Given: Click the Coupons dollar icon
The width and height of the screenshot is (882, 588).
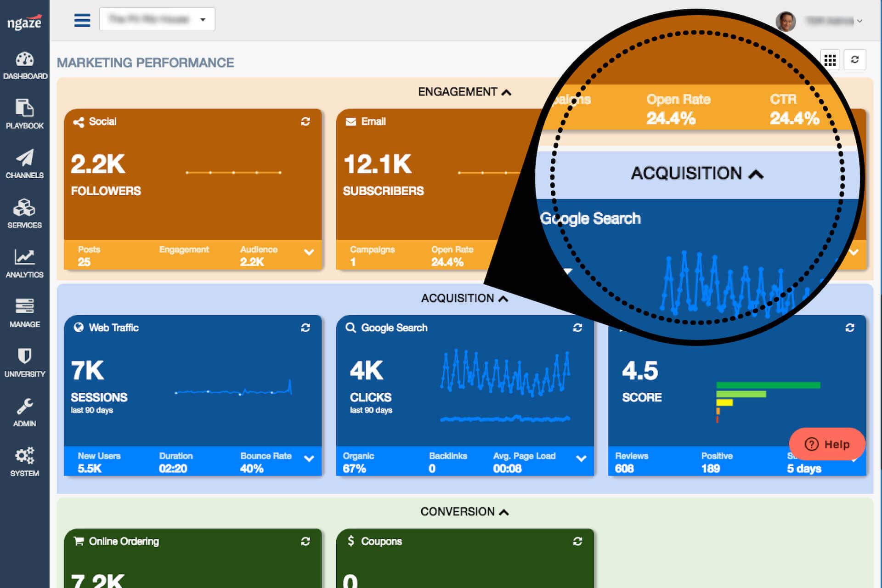Looking at the screenshot, I should coord(351,541).
